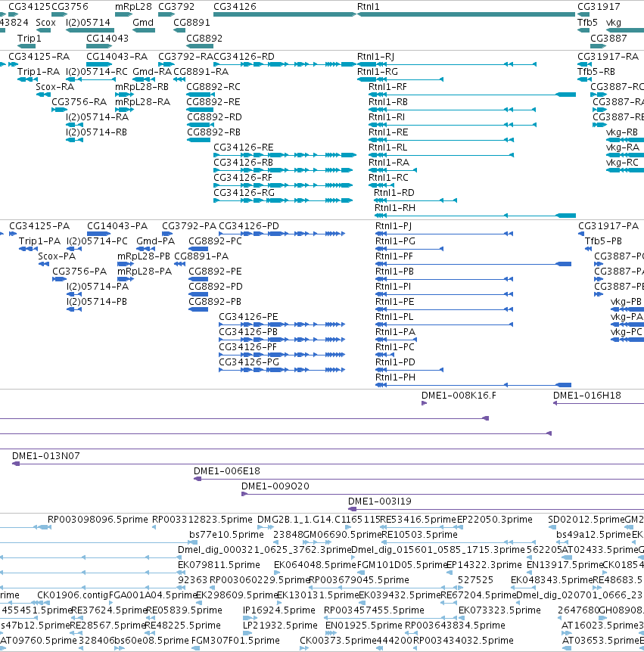Open the Scox gene label
644x652 pixels.
click(45, 23)
